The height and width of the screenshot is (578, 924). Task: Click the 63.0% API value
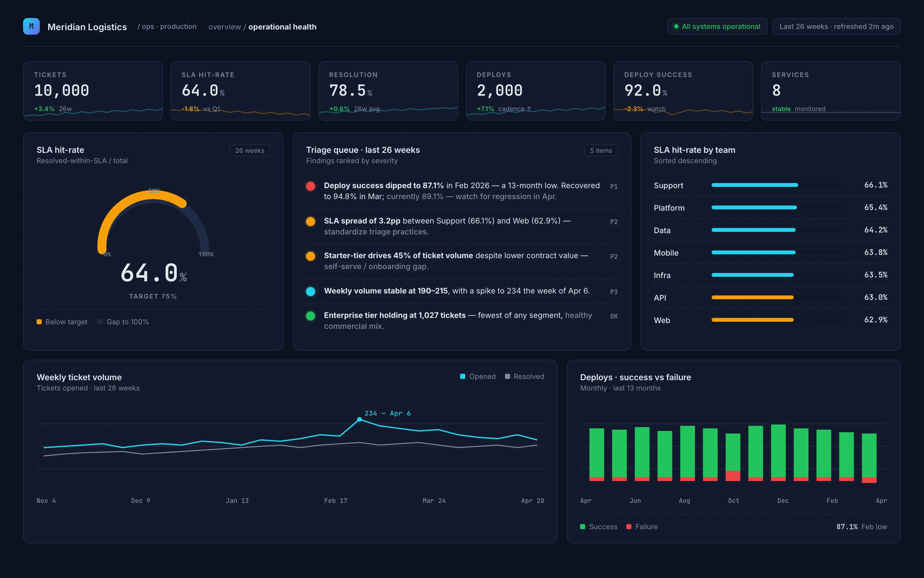pyautogui.click(x=876, y=297)
